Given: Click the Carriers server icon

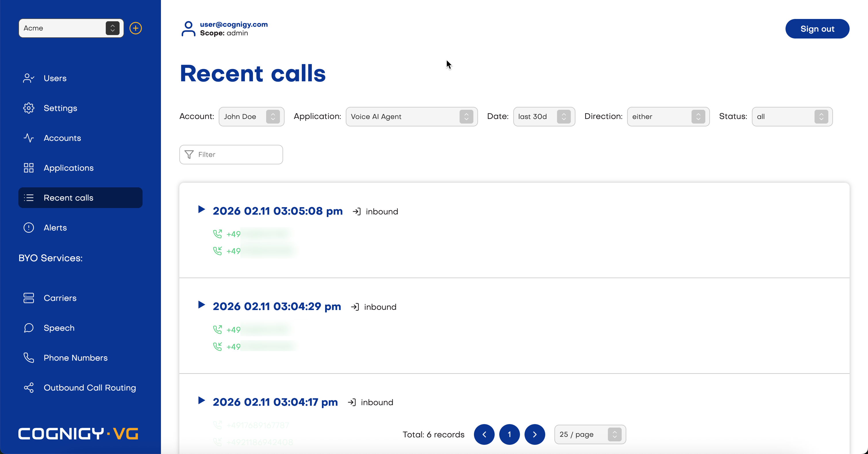Looking at the screenshot, I should (29, 298).
